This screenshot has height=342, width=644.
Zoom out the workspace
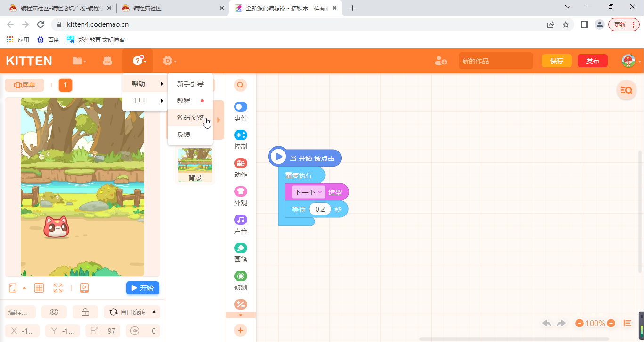click(579, 323)
